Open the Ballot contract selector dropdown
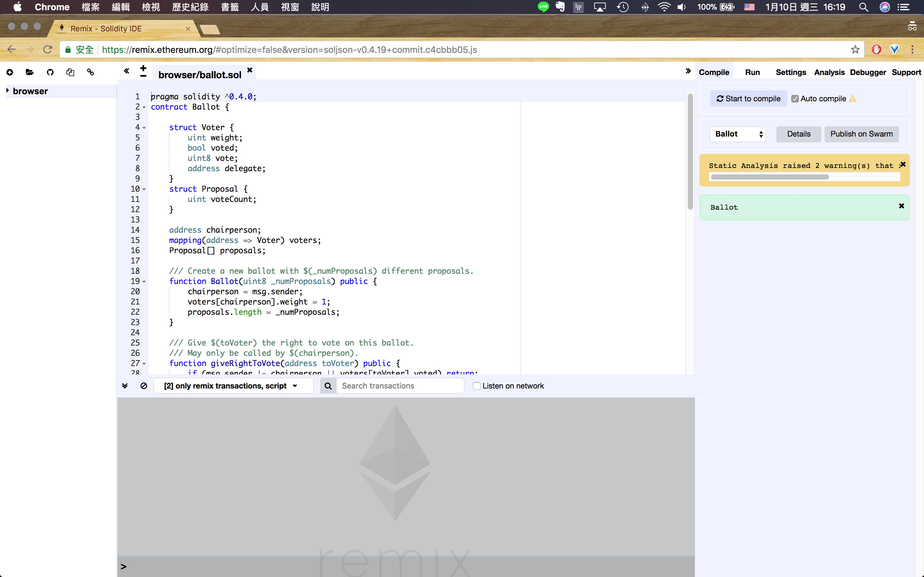924x577 pixels. tap(738, 134)
